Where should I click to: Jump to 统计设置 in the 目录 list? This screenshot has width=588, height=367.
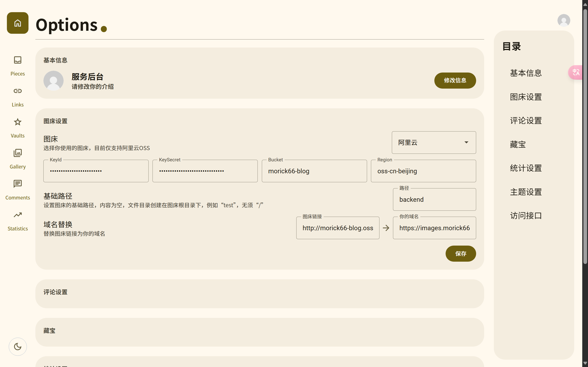pyautogui.click(x=526, y=168)
